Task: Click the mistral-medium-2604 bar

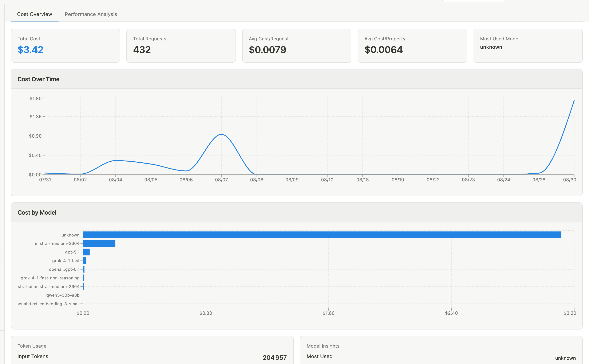Action: click(99, 243)
